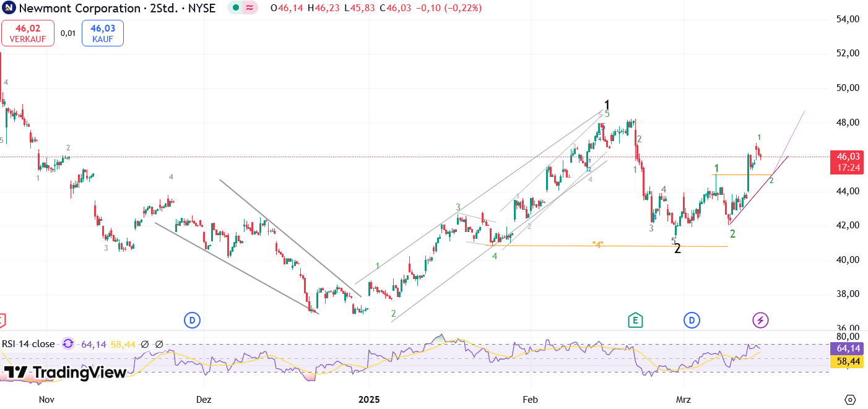868x409 pixels.
Task: Click the RSI 14 close indicator label
Action: click(28, 344)
